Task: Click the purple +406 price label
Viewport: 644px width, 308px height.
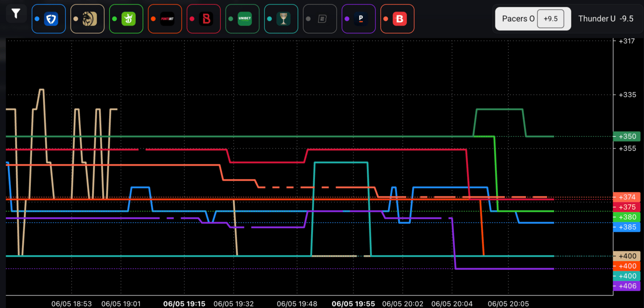Action: point(627,286)
